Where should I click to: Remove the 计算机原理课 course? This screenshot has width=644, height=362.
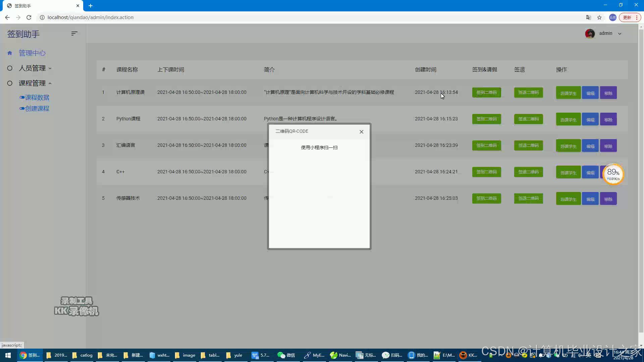608,93
